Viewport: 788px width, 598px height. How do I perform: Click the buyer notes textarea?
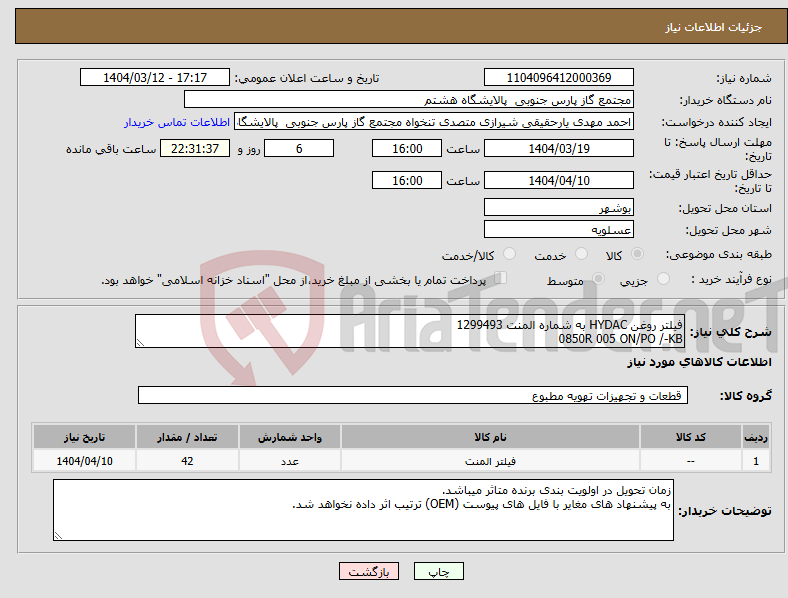coord(363,510)
